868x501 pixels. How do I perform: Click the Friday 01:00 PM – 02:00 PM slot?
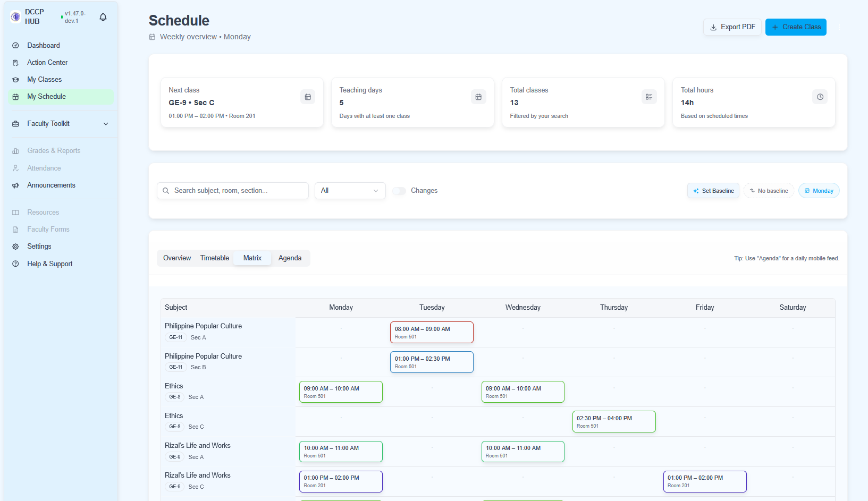pos(705,481)
